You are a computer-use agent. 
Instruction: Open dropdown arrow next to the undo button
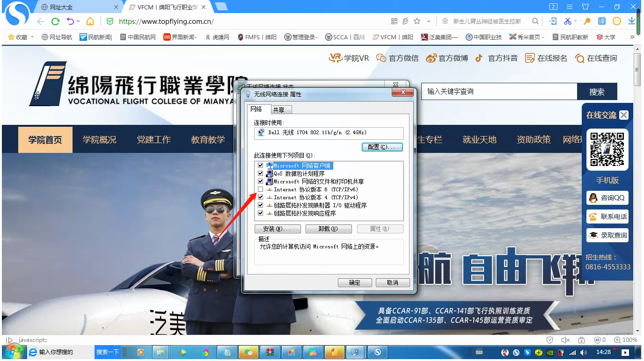pos(78,22)
